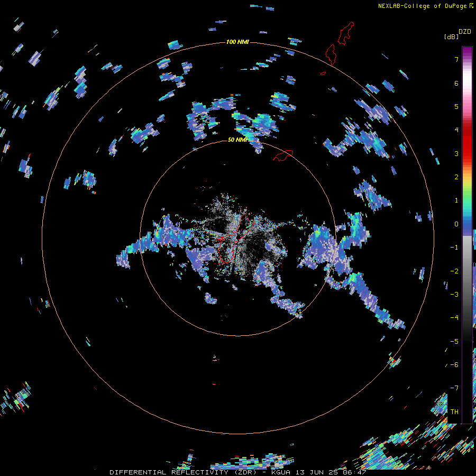Click the 3 value on color scale
Viewport: 476px width, 476px height.
pos(456,153)
